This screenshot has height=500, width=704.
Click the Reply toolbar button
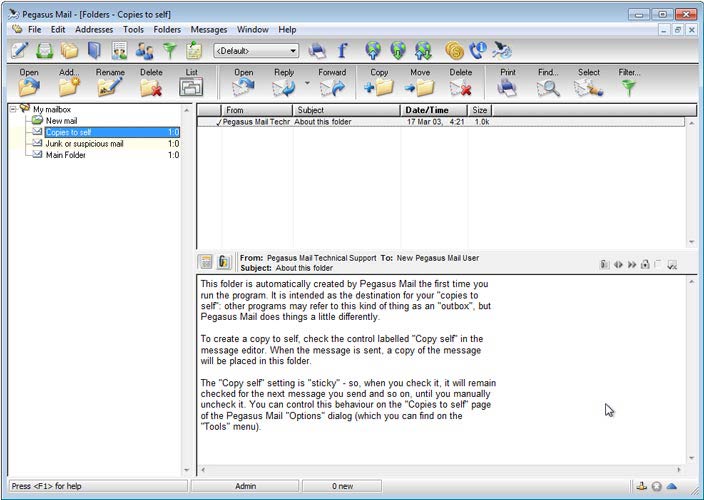[283, 87]
